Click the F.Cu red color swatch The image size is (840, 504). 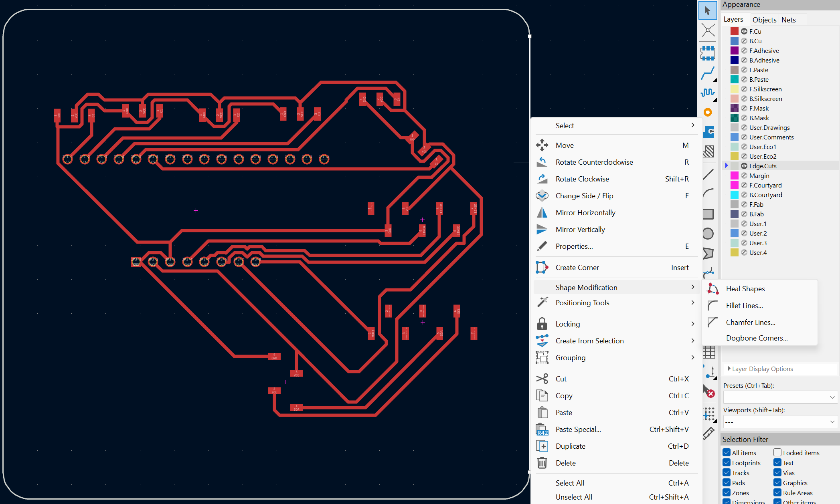(734, 31)
